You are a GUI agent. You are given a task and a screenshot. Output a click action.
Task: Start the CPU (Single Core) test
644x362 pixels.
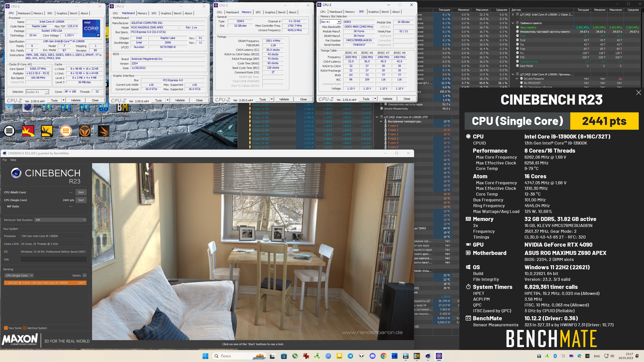pyautogui.click(x=81, y=200)
